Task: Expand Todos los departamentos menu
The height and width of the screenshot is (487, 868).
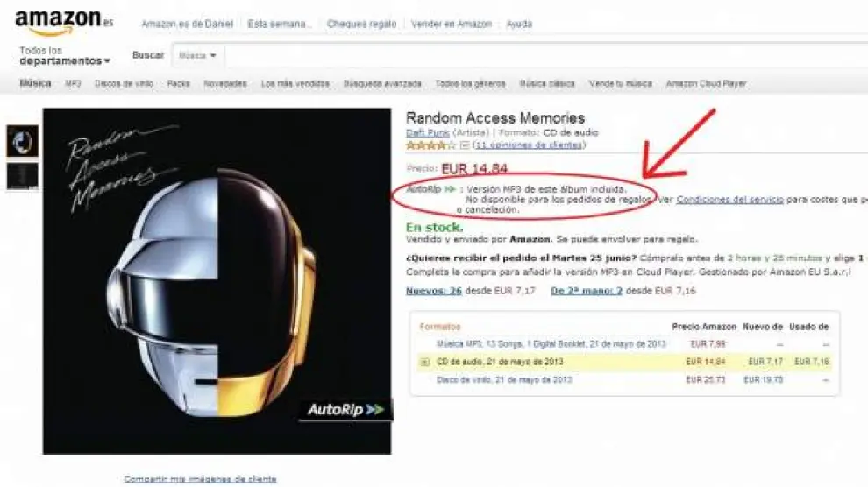Action: tap(65, 55)
